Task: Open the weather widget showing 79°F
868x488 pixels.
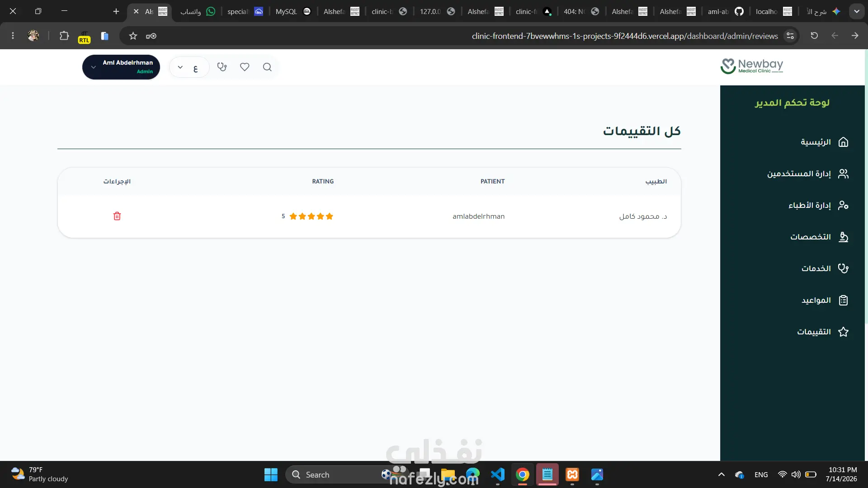Action: [x=40, y=474]
